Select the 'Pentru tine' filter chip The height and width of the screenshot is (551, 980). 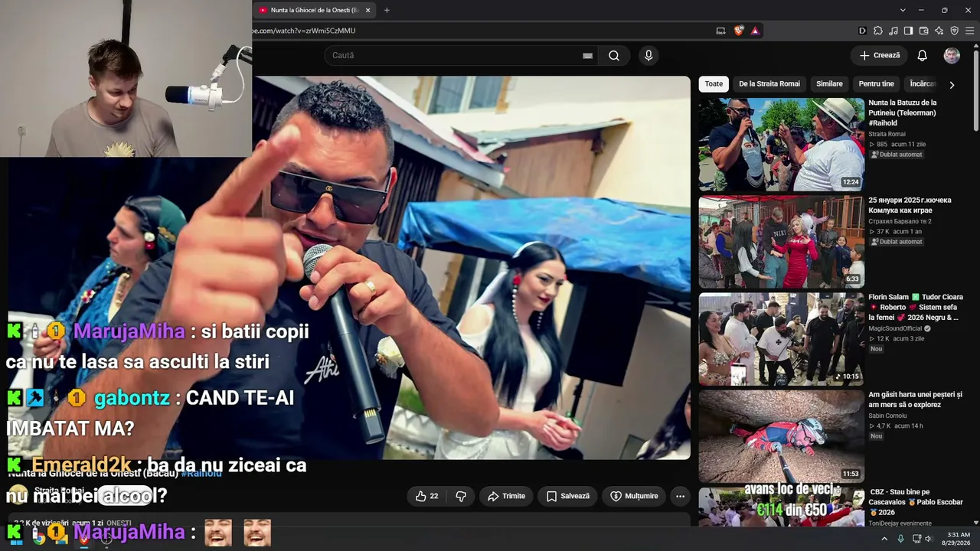click(x=877, y=84)
